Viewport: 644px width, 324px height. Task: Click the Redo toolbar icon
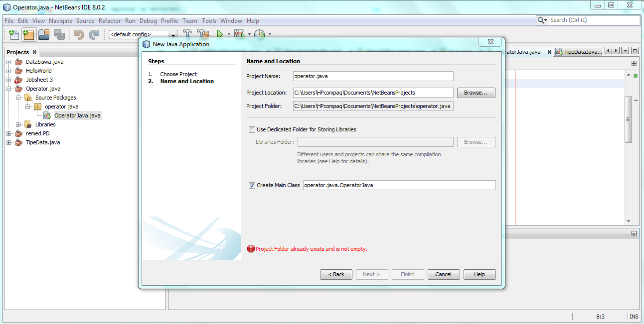pyautogui.click(x=94, y=34)
